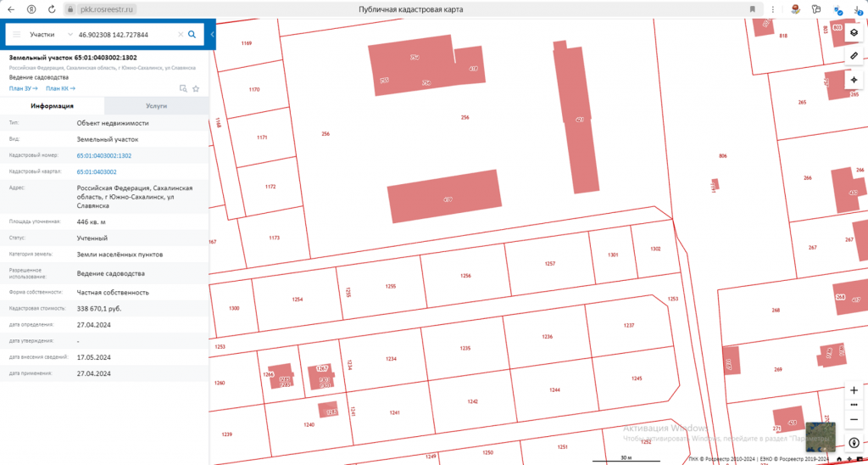Image resolution: width=868 pixels, height=465 pixels.
Task: Click the status value Учтенный
Action: point(92,238)
